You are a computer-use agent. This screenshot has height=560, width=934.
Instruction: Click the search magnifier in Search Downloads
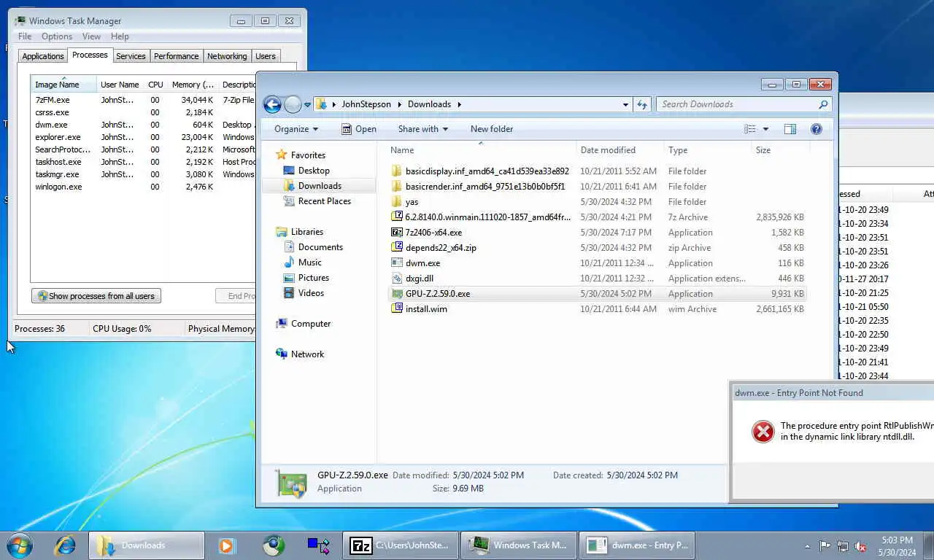823,104
